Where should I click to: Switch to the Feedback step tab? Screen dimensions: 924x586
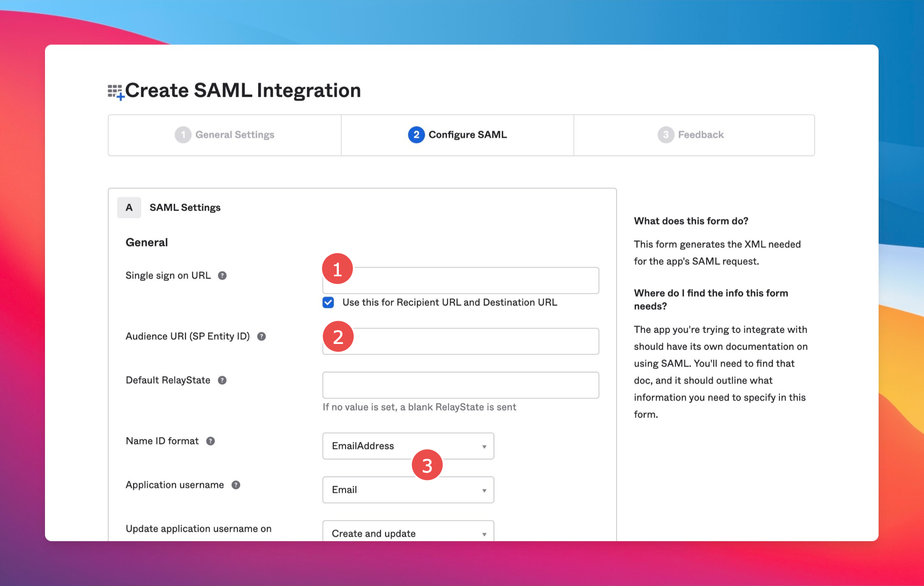(694, 135)
